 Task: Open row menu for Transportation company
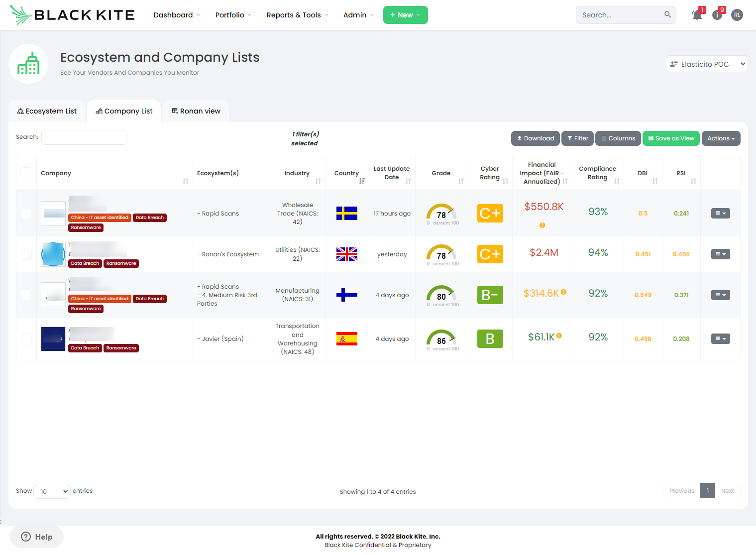(x=721, y=339)
